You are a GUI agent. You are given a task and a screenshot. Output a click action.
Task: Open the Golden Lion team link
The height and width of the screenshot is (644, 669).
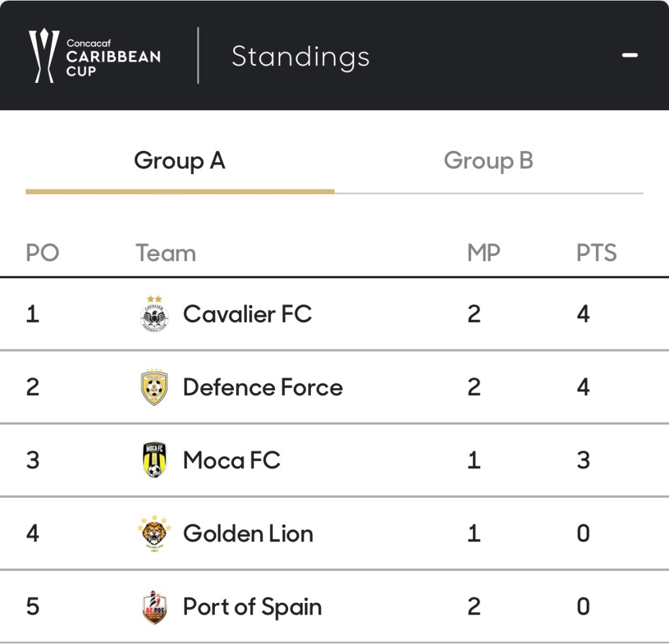point(248,534)
